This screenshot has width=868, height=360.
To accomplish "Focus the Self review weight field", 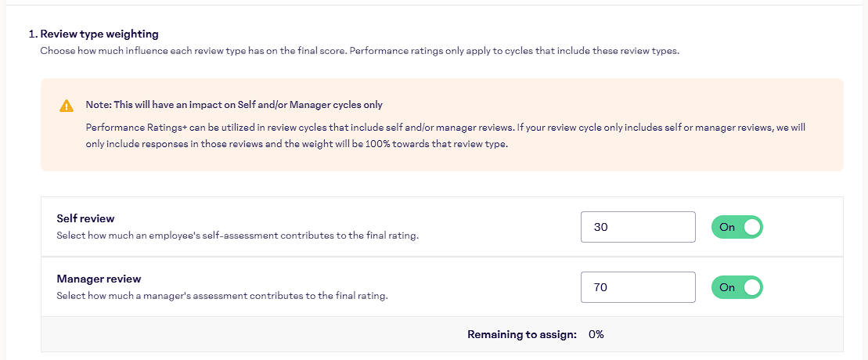I will pyautogui.click(x=638, y=227).
